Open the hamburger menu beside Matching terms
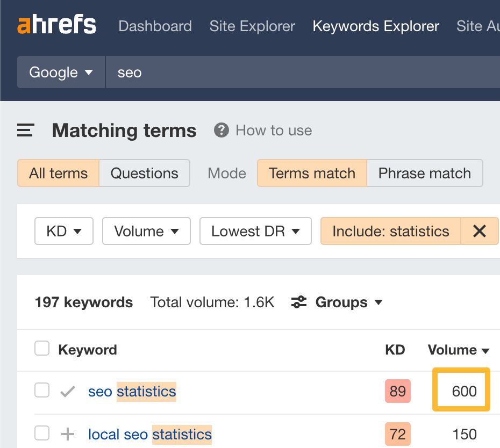Image resolution: width=500 pixels, height=448 pixels. click(25, 130)
